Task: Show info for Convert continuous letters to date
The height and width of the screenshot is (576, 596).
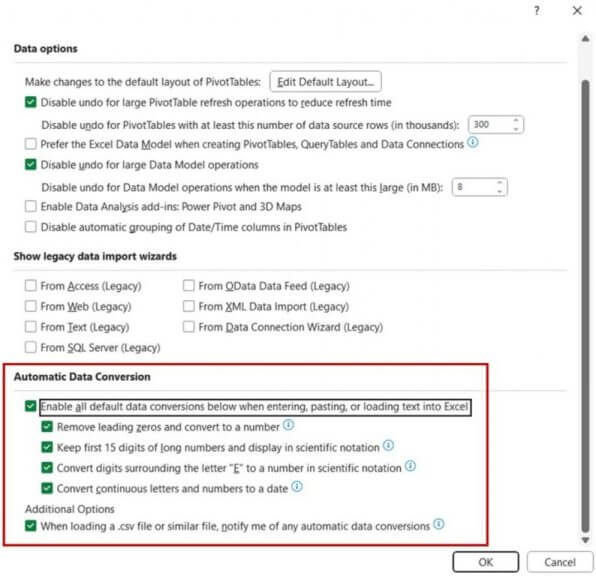Action: [x=297, y=486]
